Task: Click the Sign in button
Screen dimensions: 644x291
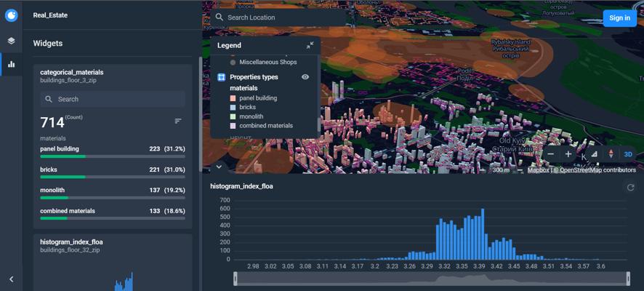Action: pyautogui.click(x=620, y=17)
